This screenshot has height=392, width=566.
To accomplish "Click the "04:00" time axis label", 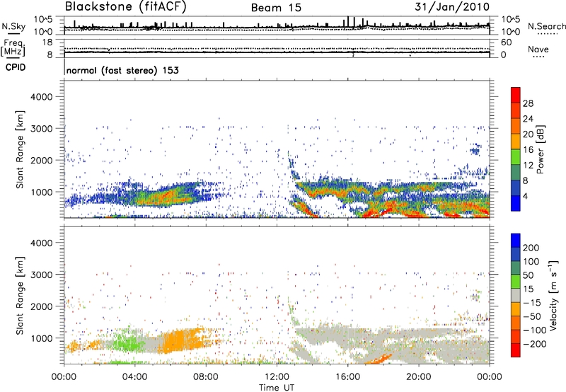I will [134, 377].
